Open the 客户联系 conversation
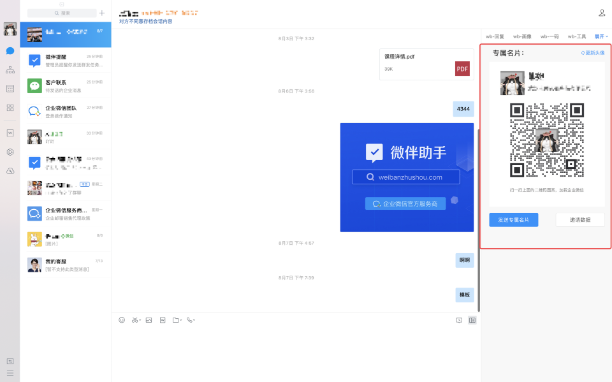The image size is (612, 382). click(x=66, y=86)
